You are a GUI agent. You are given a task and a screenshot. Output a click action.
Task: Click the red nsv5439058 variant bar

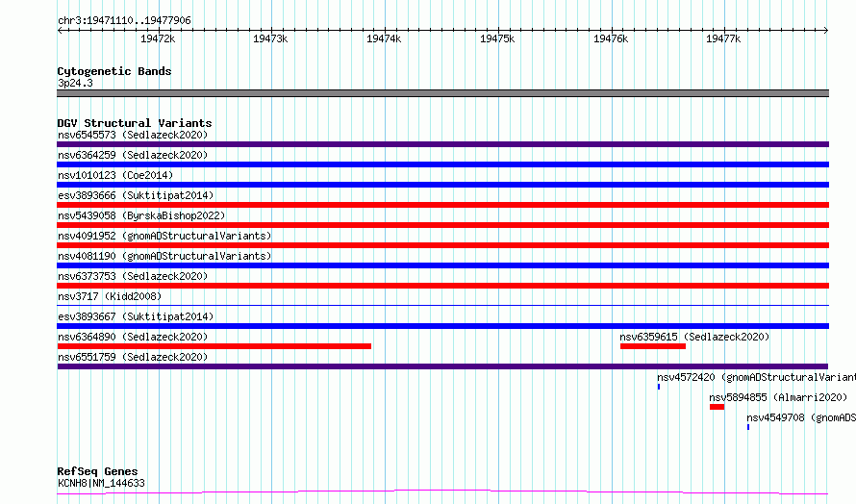[x=442, y=225]
